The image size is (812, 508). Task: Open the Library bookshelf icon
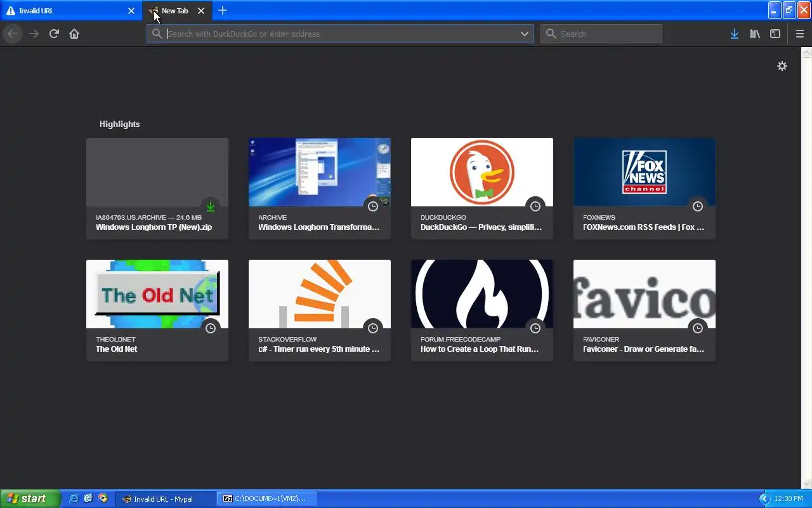tap(755, 34)
